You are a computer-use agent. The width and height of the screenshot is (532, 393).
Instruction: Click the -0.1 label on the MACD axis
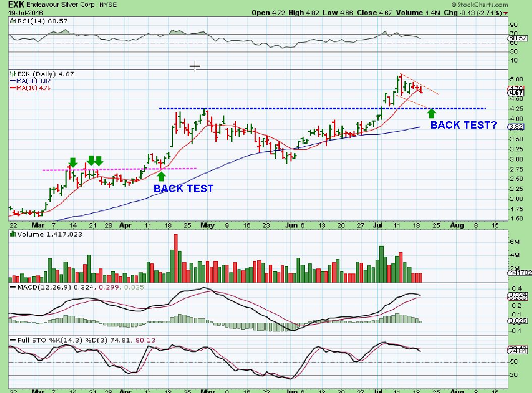click(x=516, y=331)
